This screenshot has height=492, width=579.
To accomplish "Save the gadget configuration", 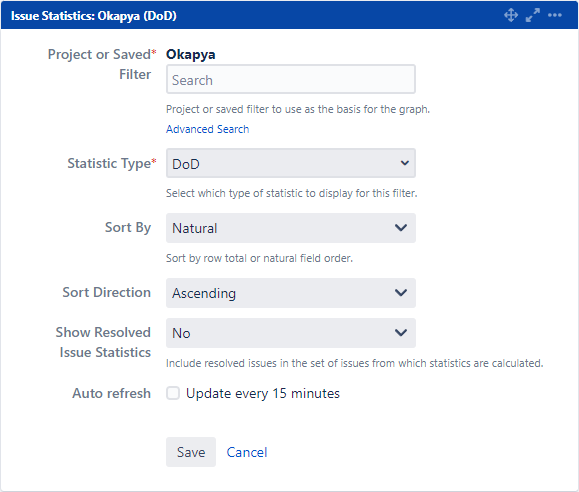I will click(x=191, y=452).
